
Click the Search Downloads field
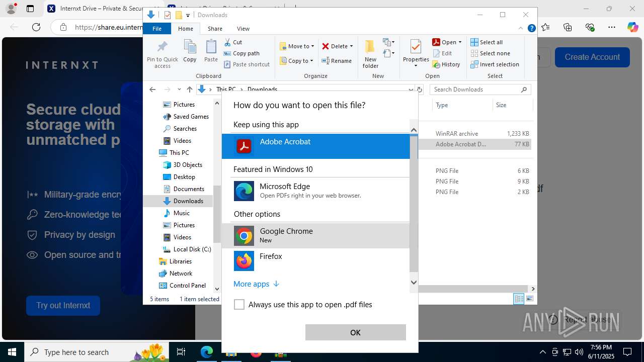(x=480, y=89)
